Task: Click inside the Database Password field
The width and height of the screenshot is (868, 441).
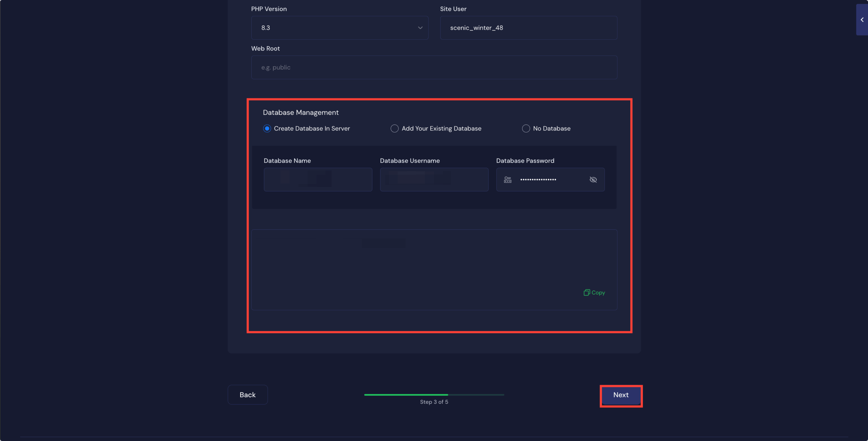Action: coord(549,180)
